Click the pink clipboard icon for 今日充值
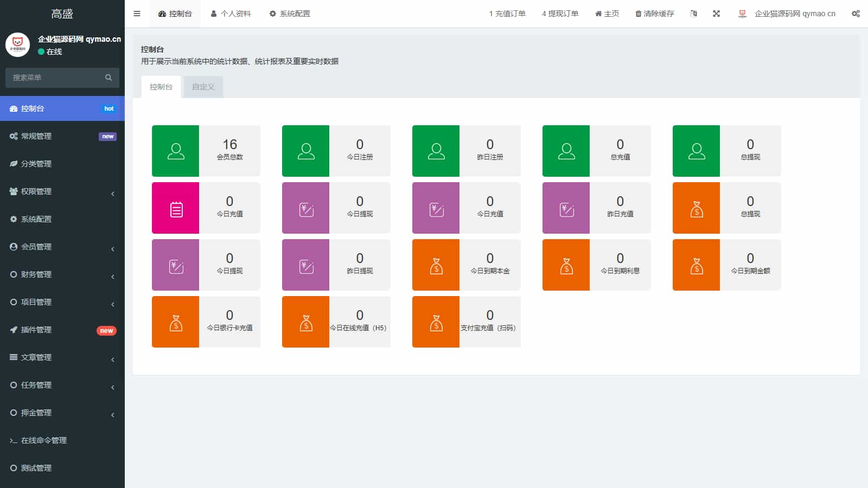The image size is (868, 488). coord(175,208)
